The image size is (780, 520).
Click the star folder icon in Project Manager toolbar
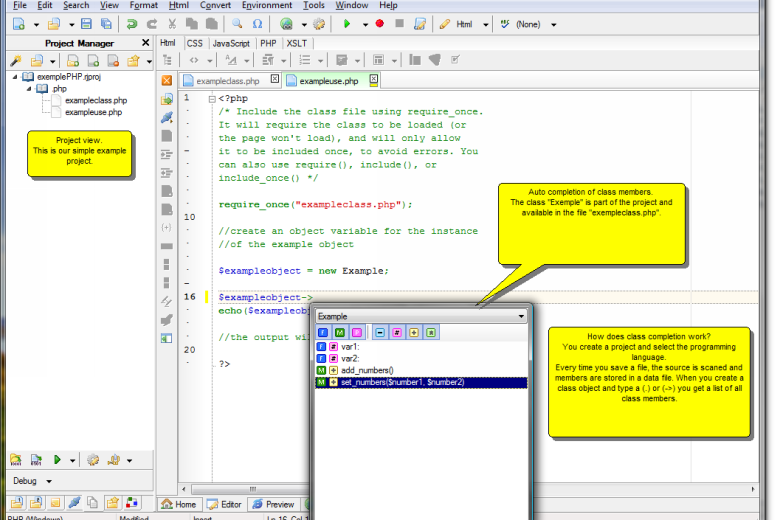[x=133, y=61]
